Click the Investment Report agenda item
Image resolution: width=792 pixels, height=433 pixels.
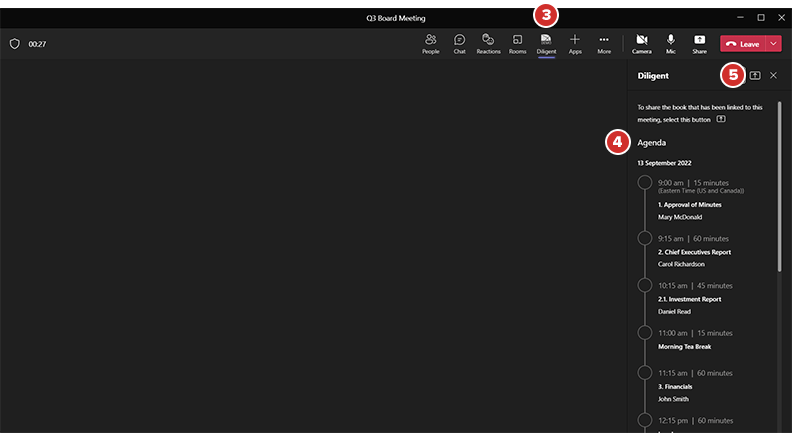689,299
